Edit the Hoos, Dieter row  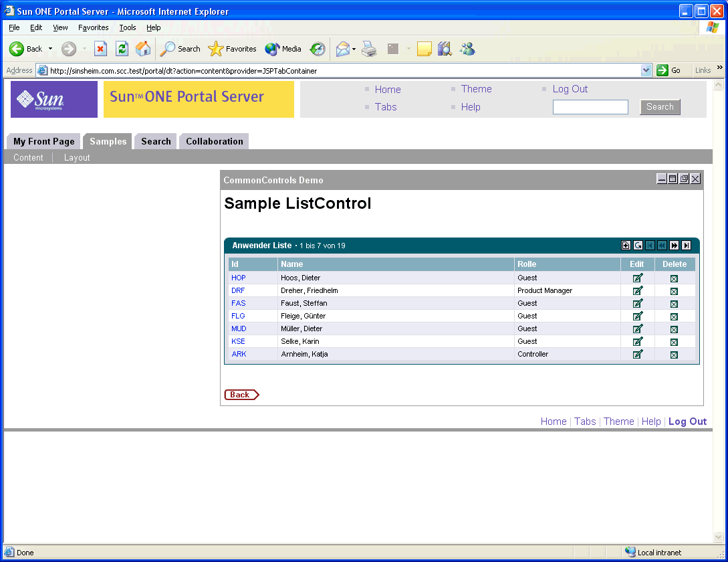[638, 278]
